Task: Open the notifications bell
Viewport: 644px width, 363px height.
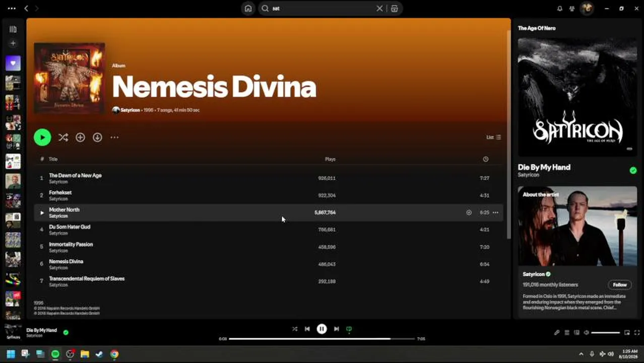Action: 559,9
